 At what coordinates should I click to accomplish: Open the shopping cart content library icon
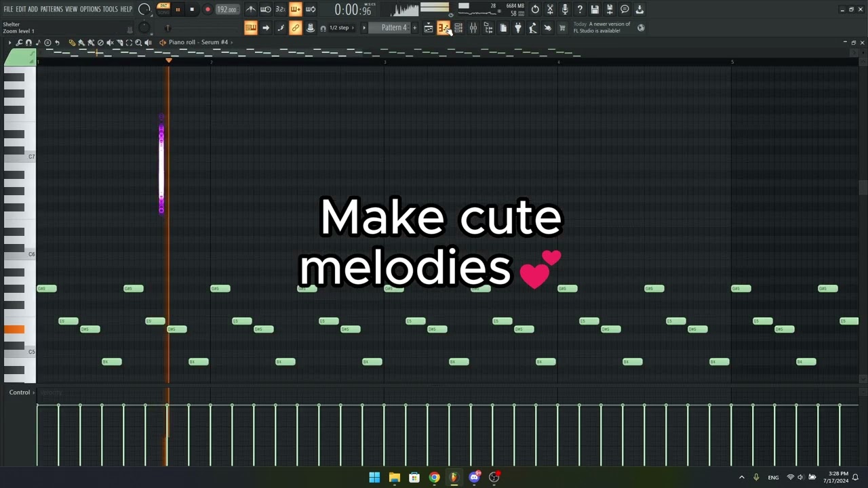(x=562, y=28)
